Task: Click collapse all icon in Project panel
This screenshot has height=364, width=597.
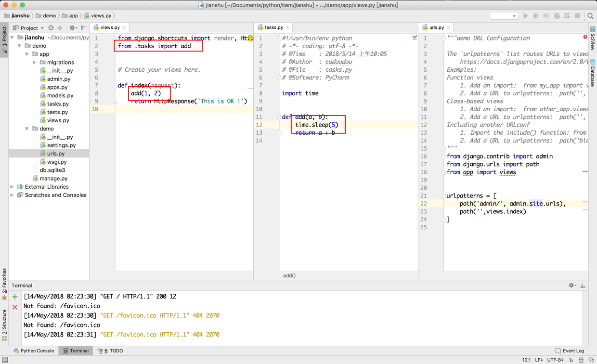Action: [60, 28]
